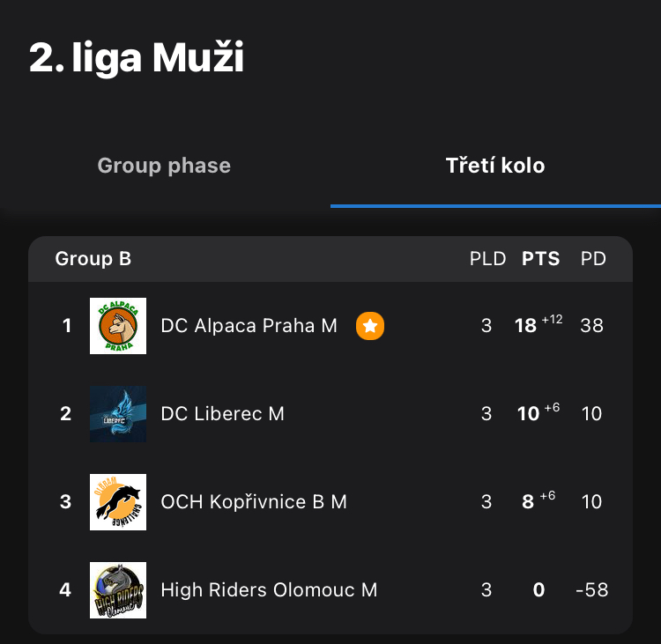661x644 pixels.
Task: Click the PLD column header
Action: pyautogui.click(x=487, y=259)
